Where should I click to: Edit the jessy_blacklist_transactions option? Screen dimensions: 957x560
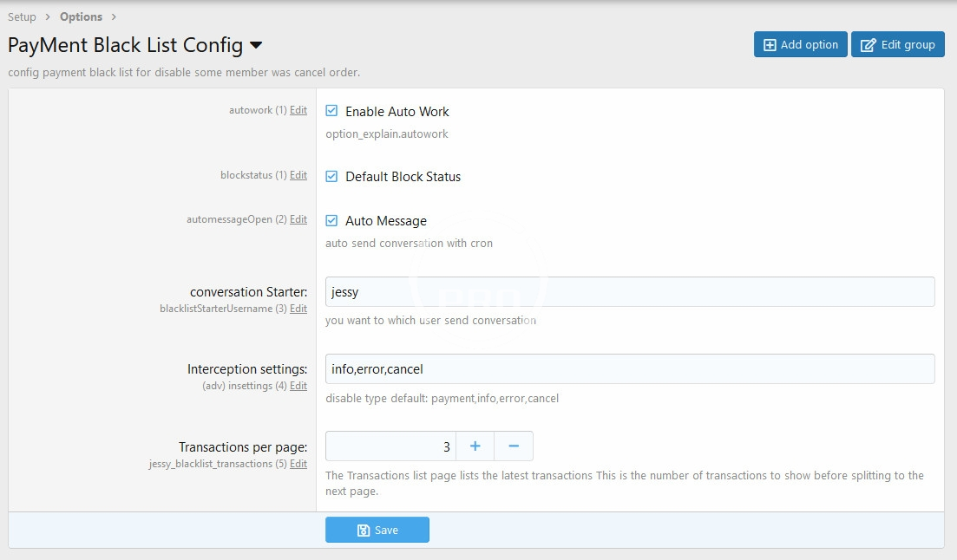[298, 464]
